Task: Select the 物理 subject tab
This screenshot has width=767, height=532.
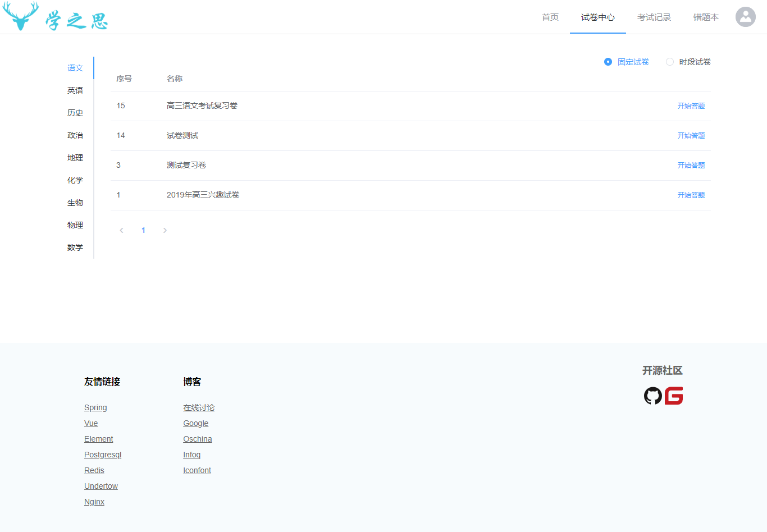Action: click(75, 225)
